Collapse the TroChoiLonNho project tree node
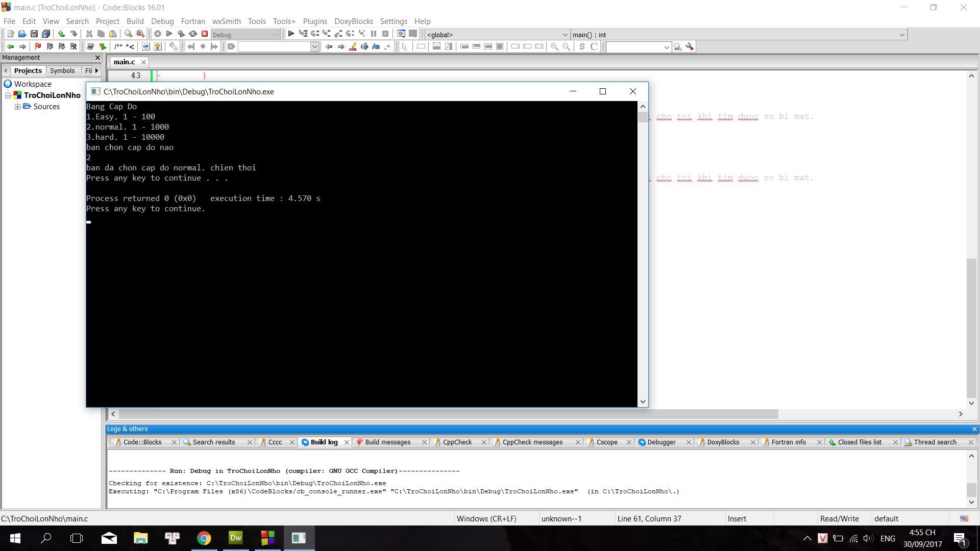Screen dimensions: 980x551 (x=8, y=95)
